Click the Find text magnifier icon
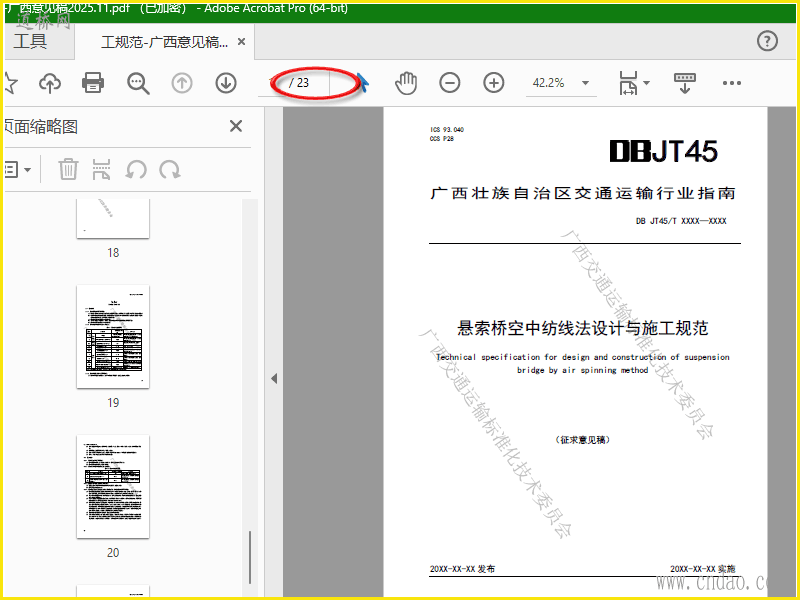800x600 pixels. [x=138, y=83]
